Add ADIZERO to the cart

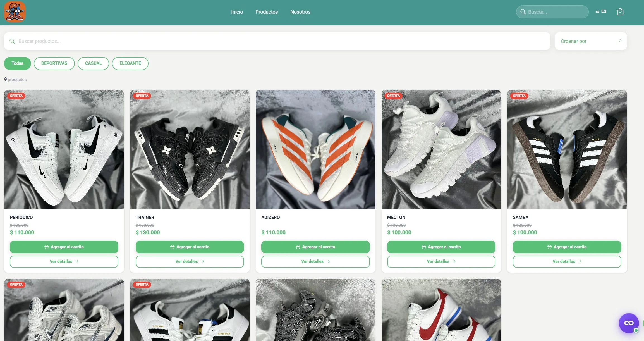(x=315, y=247)
